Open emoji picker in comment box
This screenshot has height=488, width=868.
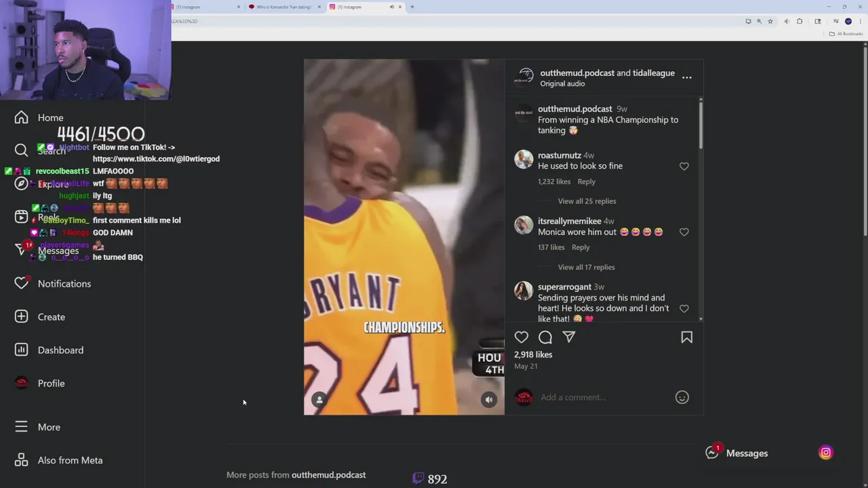coord(682,397)
